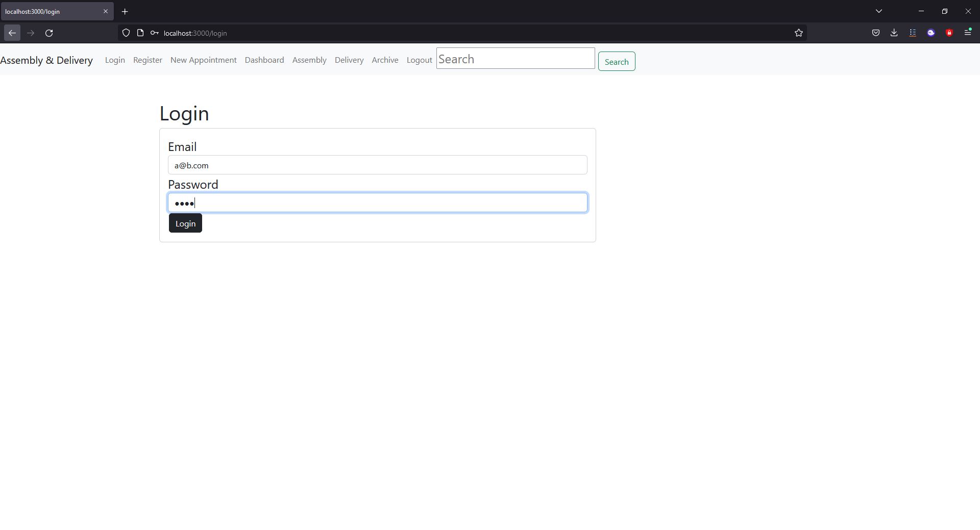This screenshot has height=530, width=980.
Task: Bookmark this page with the star icon
Action: (799, 33)
